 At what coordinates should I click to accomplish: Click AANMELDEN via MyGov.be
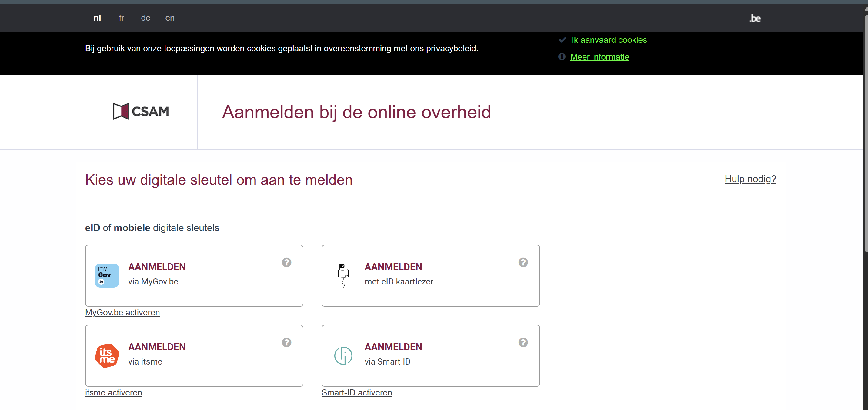[194, 275]
